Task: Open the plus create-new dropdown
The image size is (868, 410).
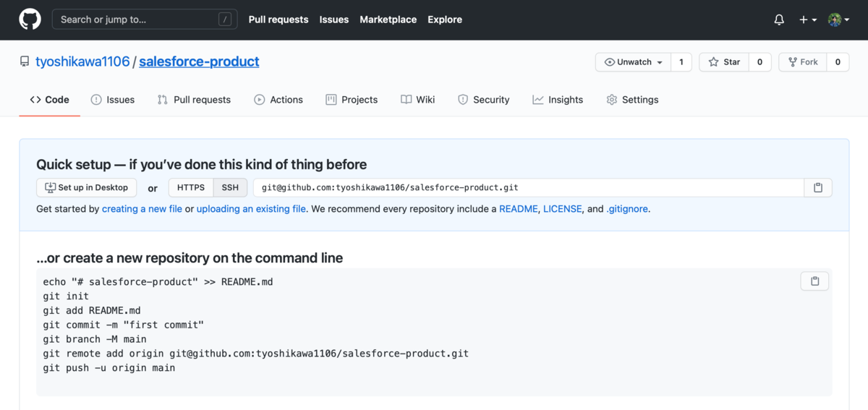Action: tap(808, 20)
